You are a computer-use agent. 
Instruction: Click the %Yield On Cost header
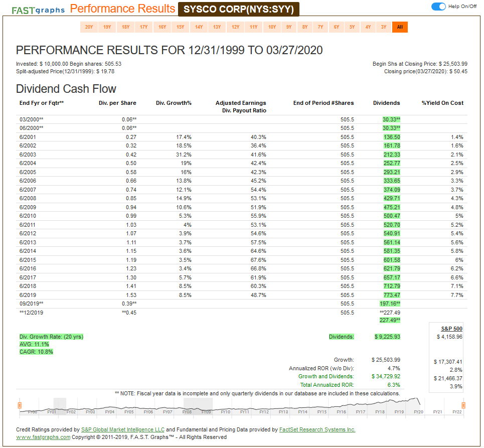[443, 103]
